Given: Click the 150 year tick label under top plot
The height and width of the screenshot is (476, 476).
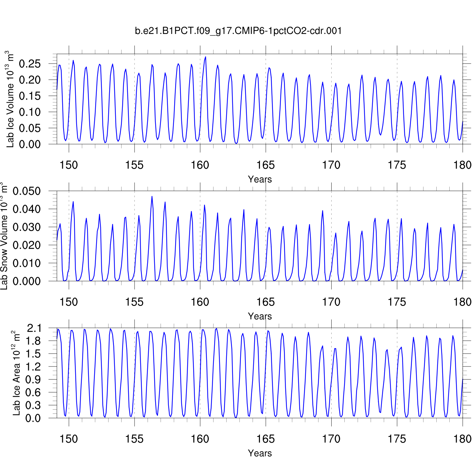Looking at the screenshot, I should click(69, 165).
